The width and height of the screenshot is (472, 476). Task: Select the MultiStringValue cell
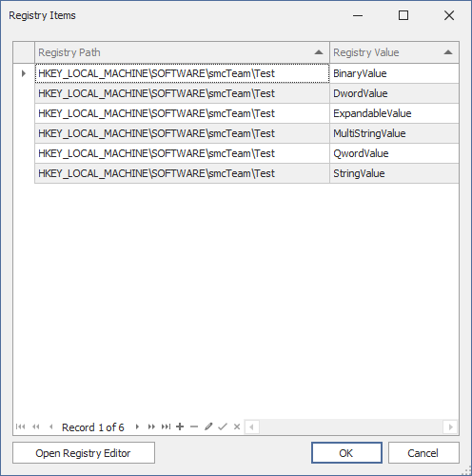tap(394, 133)
